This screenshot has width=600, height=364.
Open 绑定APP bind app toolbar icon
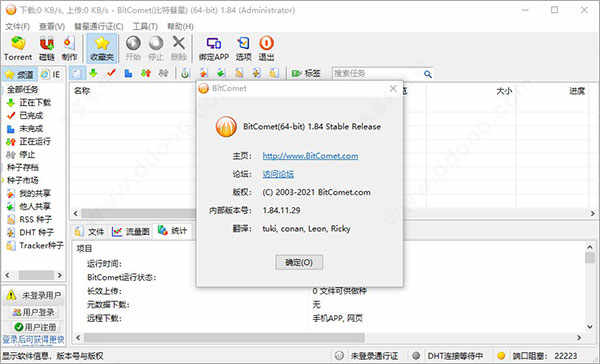(x=214, y=49)
